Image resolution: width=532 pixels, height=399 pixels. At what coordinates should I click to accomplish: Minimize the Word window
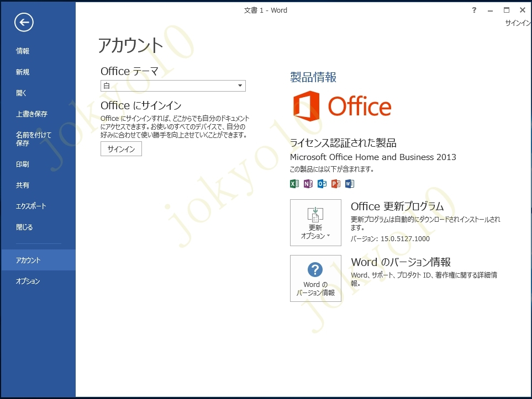pos(490,10)
